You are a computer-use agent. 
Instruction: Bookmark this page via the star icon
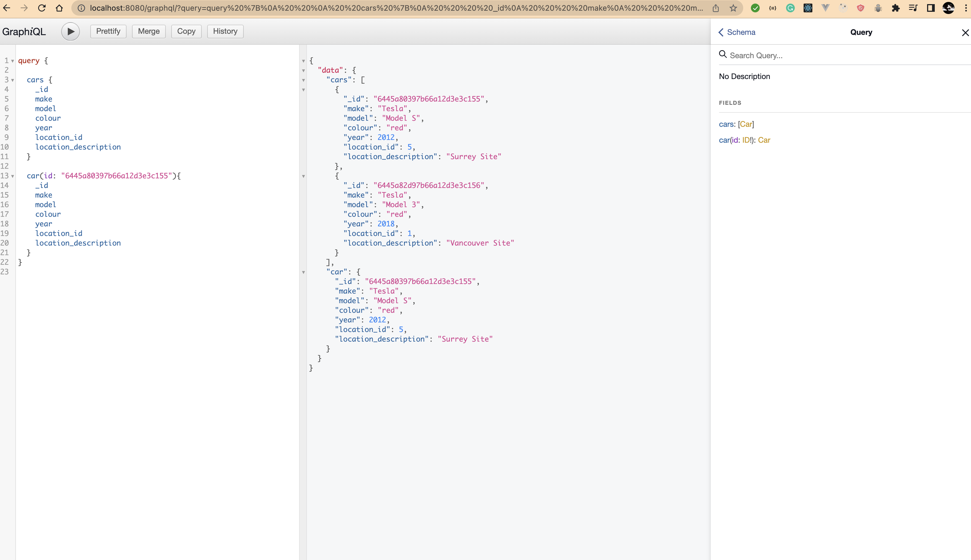point(733,8)
